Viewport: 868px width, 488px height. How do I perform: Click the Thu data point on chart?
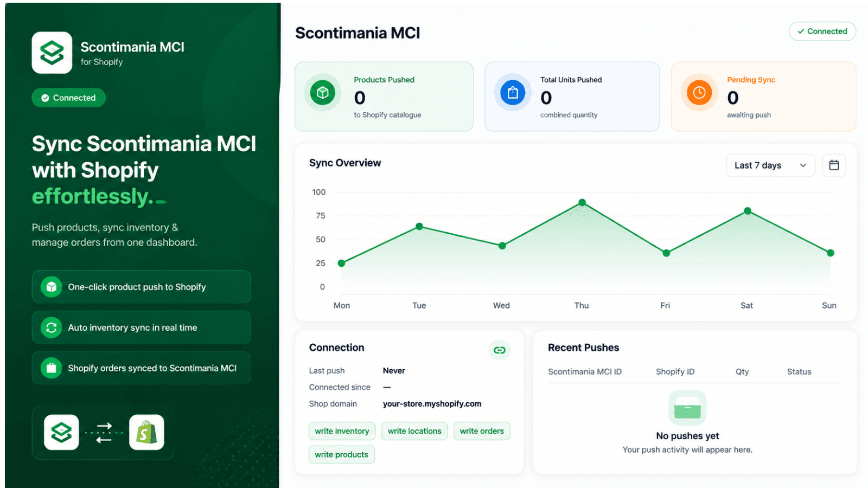[582, 202]
